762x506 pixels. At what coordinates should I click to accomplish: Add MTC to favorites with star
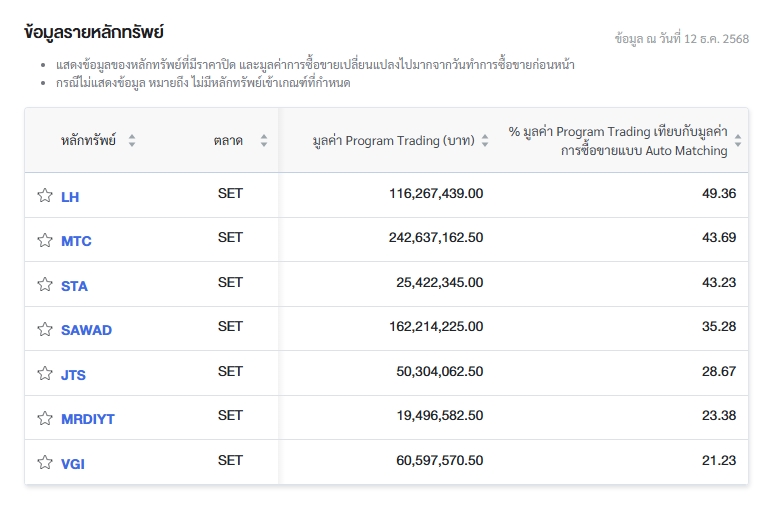coord(44,240)
